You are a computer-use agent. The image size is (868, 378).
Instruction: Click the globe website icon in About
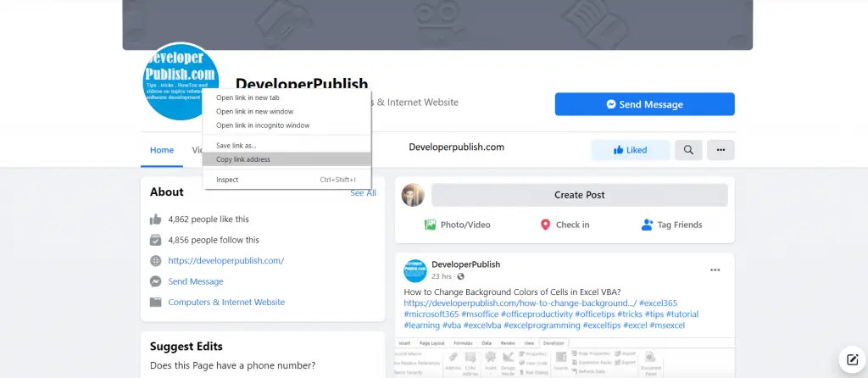[x=156, y=261]
